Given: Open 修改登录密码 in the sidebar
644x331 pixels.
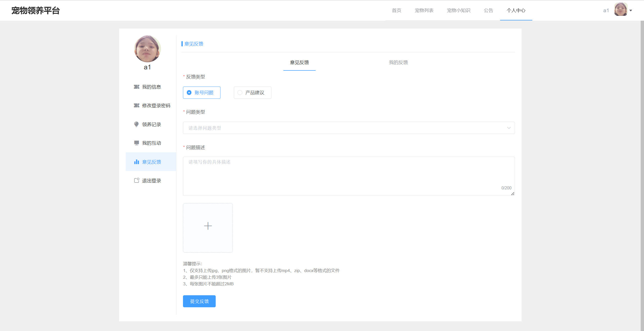Looking at the screenshot, I should click(151, 105).
